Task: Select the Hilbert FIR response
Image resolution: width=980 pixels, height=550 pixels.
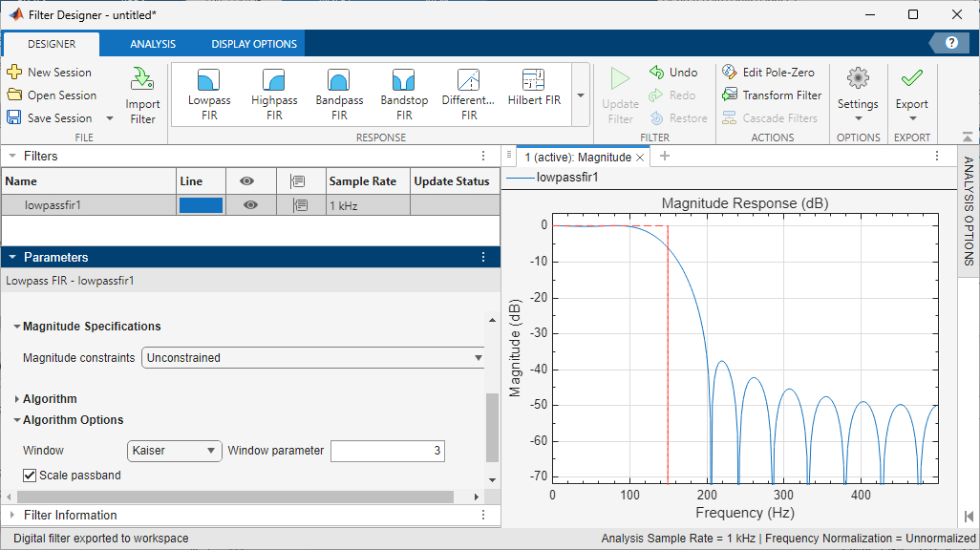Action: pyautogui.click(x=534, y=88)
